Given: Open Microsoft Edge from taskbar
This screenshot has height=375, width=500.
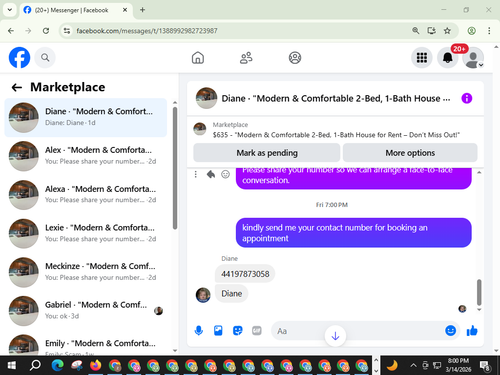Looking at the screenshot, I should point(57,366).
